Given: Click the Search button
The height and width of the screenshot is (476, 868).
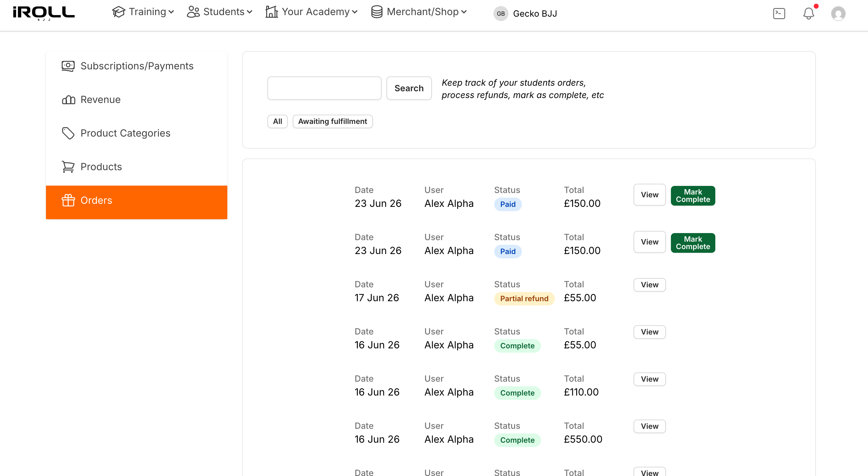Looking at the screenshot, I should (x=409, y=88).
